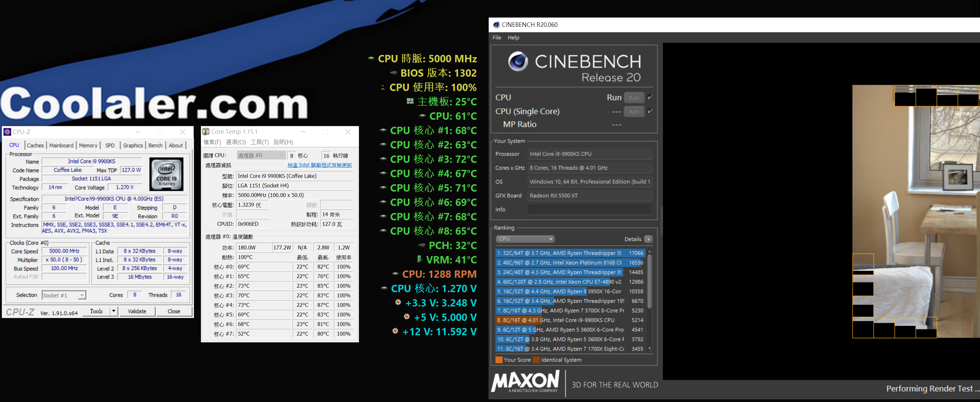Open the Ranking CPU dropdown
980x402 pixels.
pos(525,239)
